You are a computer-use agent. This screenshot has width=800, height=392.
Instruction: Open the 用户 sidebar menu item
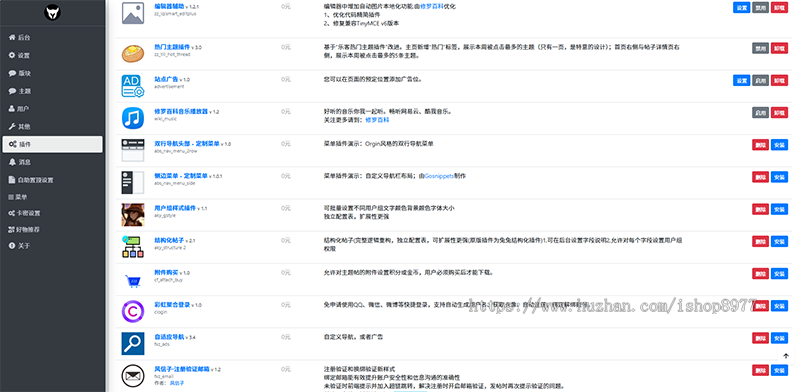click(52, 109)
